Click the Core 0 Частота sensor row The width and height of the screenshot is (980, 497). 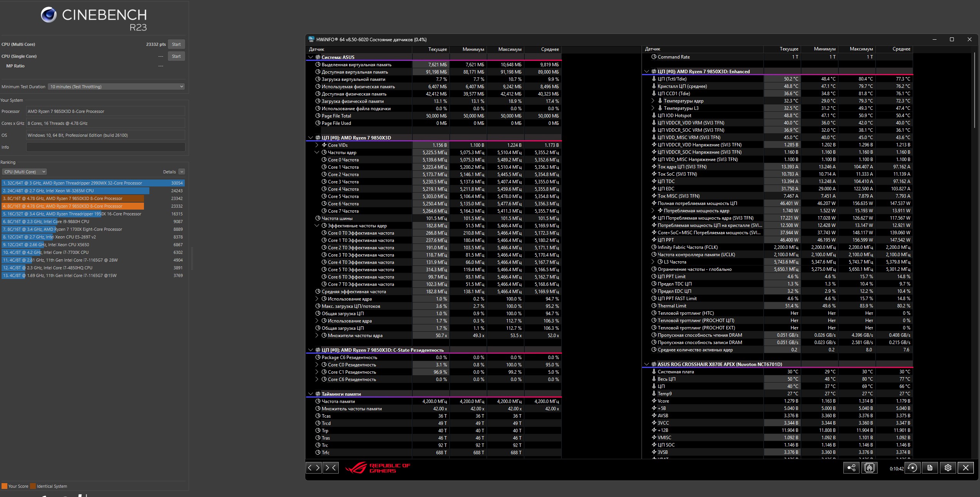(x=434, y=160)
